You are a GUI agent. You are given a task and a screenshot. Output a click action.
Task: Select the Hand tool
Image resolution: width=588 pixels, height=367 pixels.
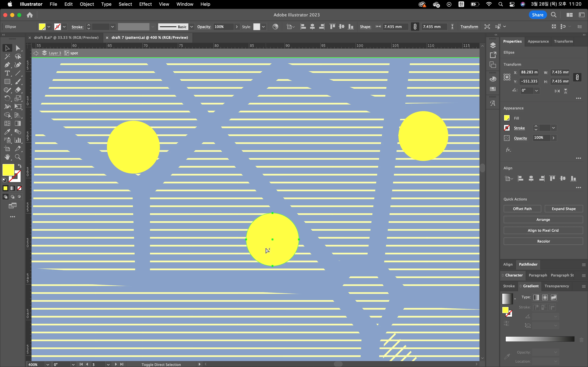[7, 157]
